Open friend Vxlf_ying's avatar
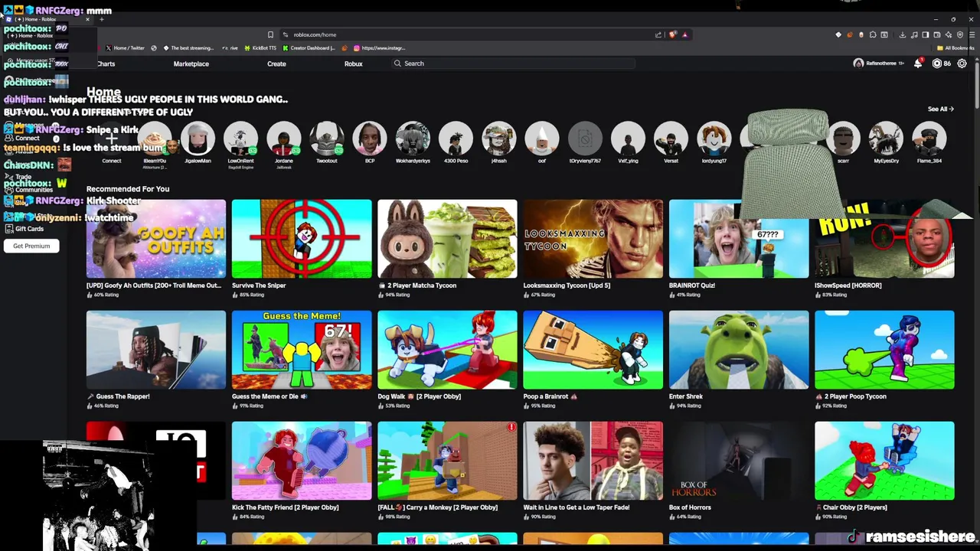 (628, 139)
